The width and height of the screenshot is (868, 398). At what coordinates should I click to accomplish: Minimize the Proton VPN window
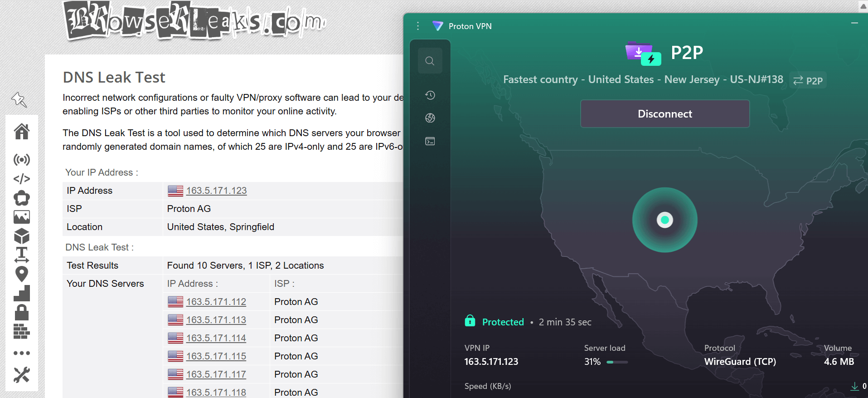(x=854, y=23)
